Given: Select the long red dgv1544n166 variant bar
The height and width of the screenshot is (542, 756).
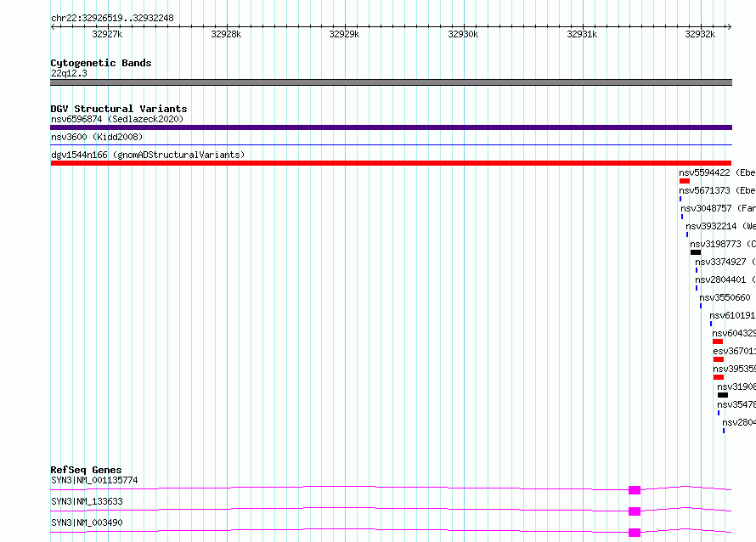Looking at the screenshot, I should (391, 163).
